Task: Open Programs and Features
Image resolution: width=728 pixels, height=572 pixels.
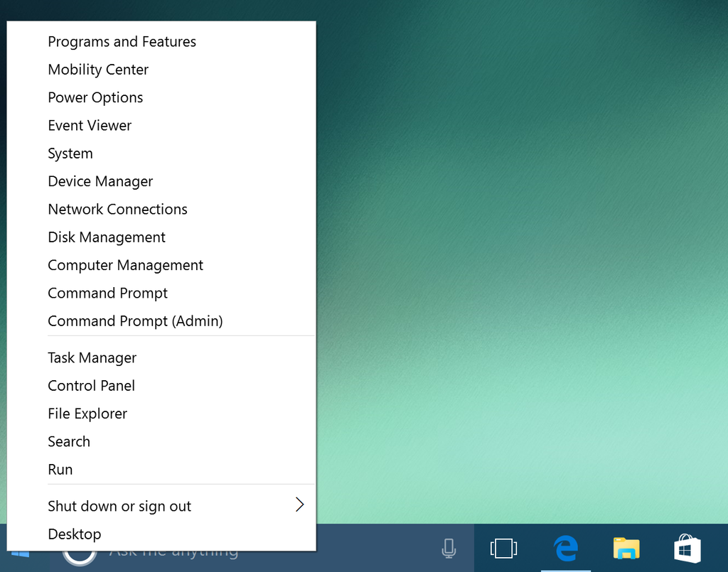Action: [x=122, y=41]
